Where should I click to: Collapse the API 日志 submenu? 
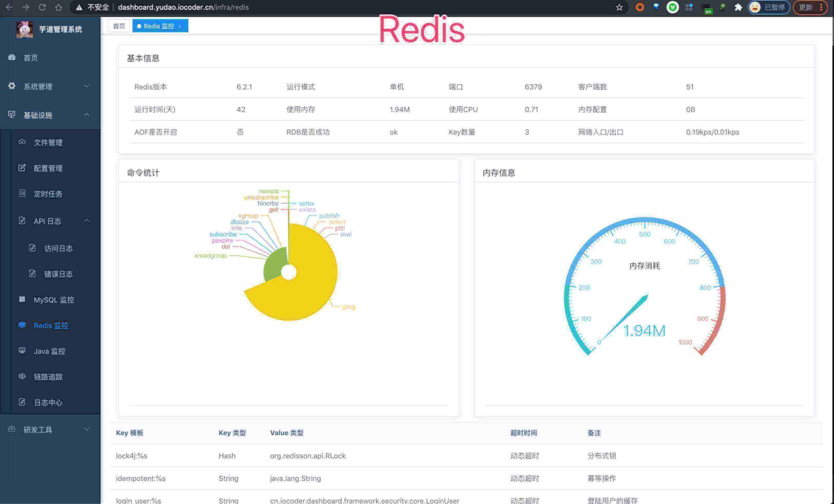point(47,221)
